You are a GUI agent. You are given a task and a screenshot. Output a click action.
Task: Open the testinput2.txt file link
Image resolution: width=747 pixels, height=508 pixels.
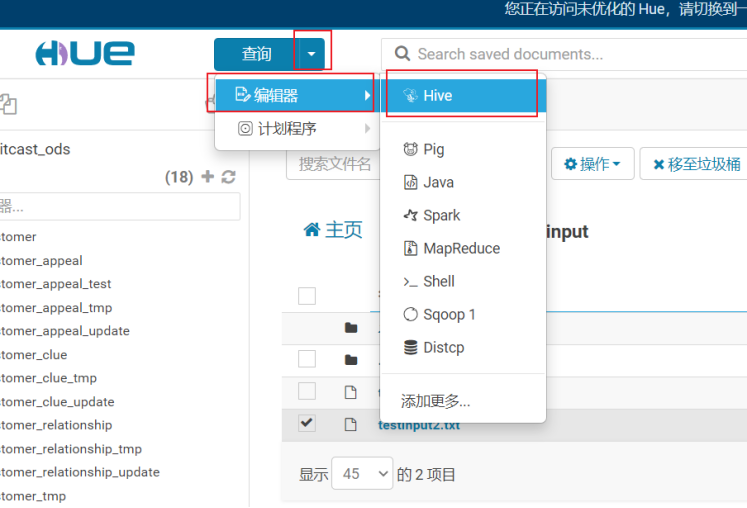[419, 425]
